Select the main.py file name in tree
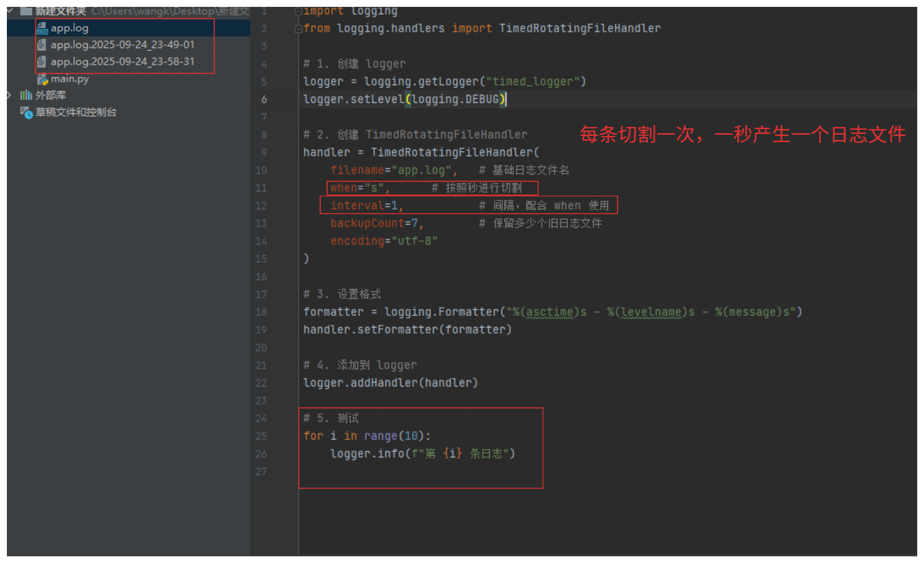Viewport: 924px width, 563px height. 69,79
